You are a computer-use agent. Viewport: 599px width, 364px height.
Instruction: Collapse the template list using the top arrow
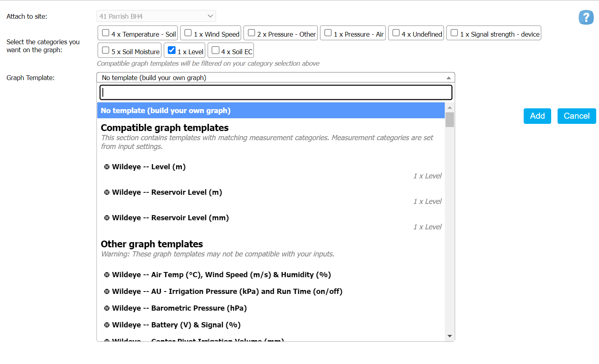[449, 77]
